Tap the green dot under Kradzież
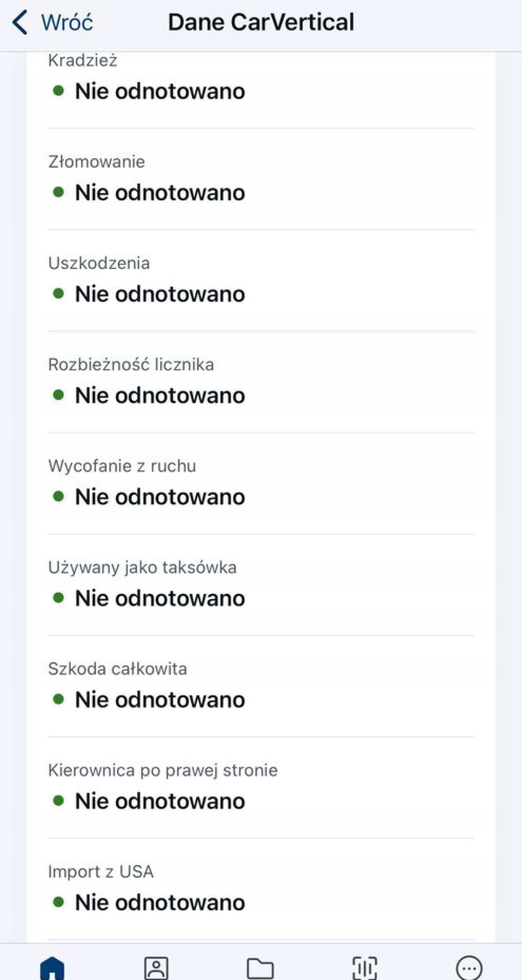The height and width of the screenshot is (980, 522). pyautogui.click(x=58, y=91)
